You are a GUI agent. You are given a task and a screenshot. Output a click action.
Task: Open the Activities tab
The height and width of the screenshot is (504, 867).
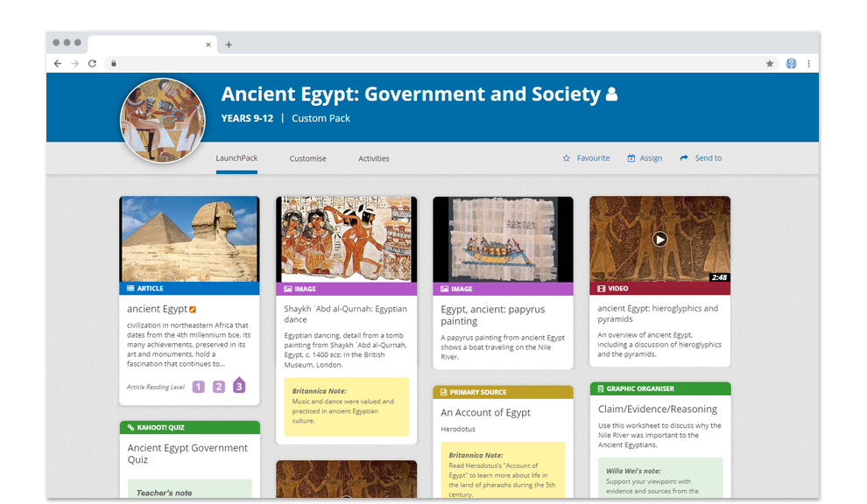[374, 158]
